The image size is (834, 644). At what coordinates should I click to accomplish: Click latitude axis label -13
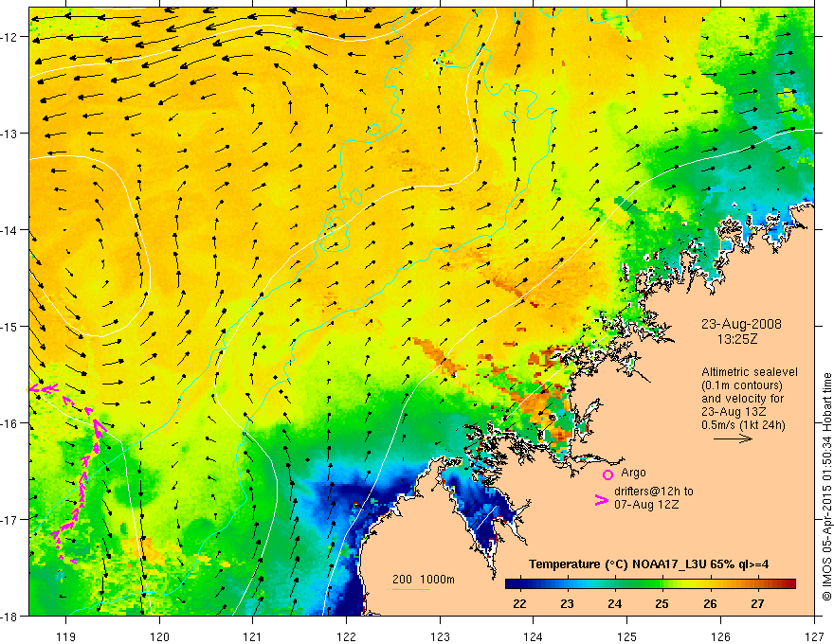pyautogui.click(x=10, y=134)
